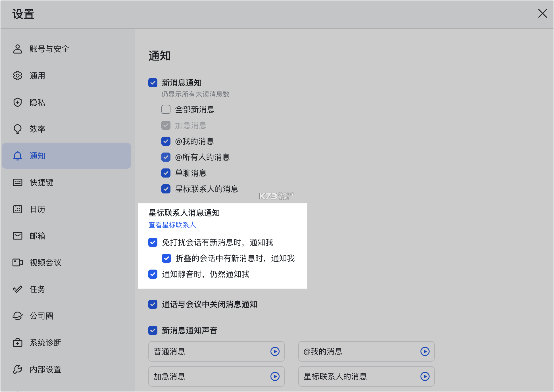This screenshot has width=554, height=392.
Task: Open the 星标联系人的消息 sound selector
Action: (366, 376)
